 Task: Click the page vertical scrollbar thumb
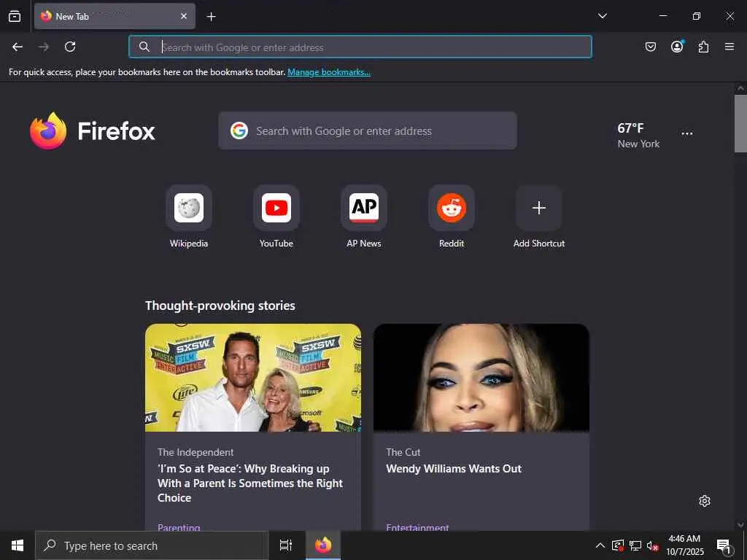740,123
